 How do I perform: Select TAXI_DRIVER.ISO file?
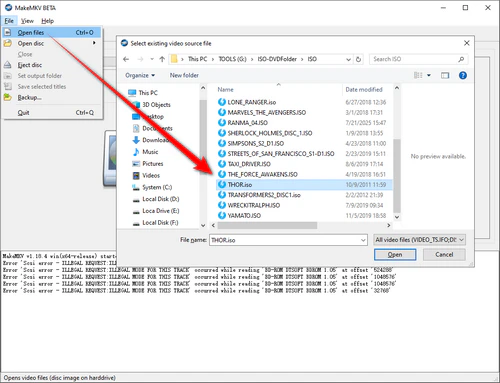(249, 164)
